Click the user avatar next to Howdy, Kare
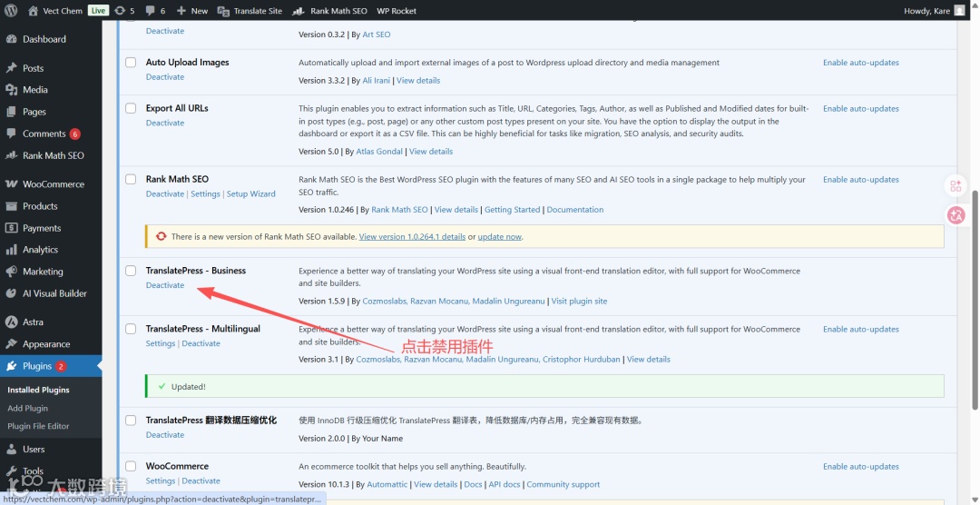Screen dimensions: 980x505 (x=959, y=11)
